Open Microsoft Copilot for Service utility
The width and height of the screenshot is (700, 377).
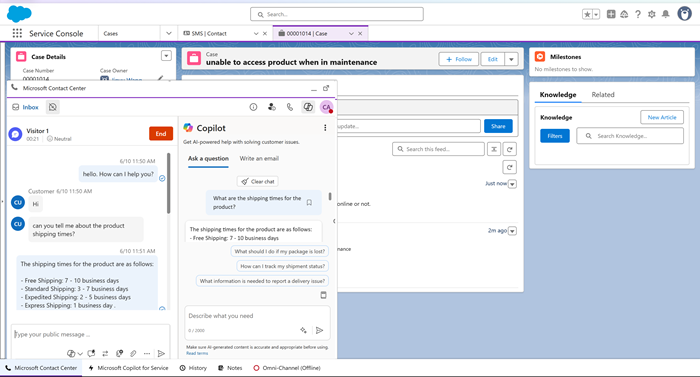pyautogui.click(x=129, y=368)
